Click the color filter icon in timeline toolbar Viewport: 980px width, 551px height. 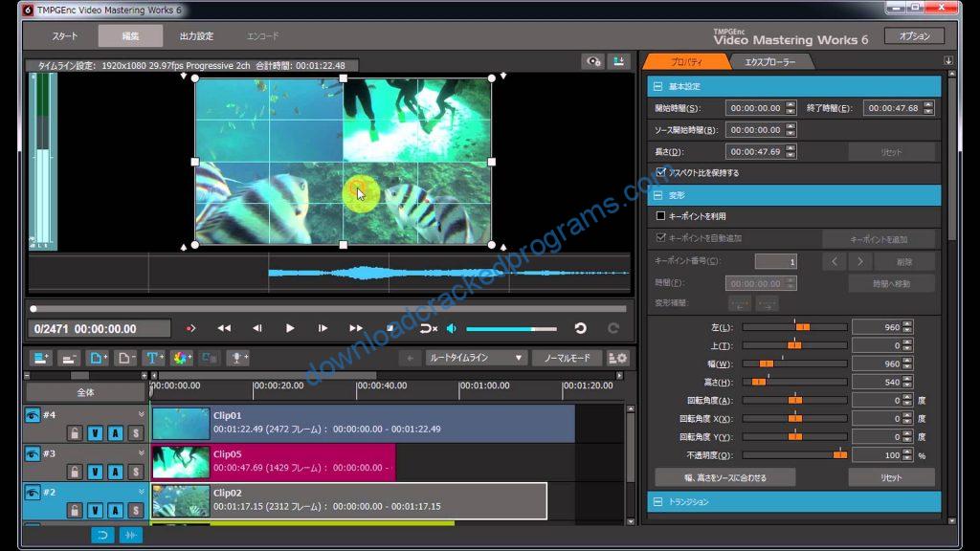pyautogui.click(x=182, y=358)
